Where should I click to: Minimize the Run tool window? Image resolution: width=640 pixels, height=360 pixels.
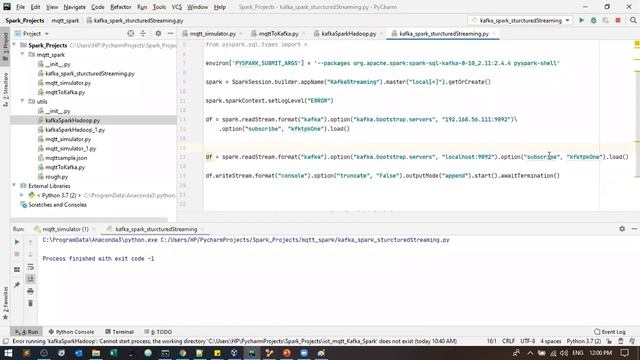tap(634, 229)
